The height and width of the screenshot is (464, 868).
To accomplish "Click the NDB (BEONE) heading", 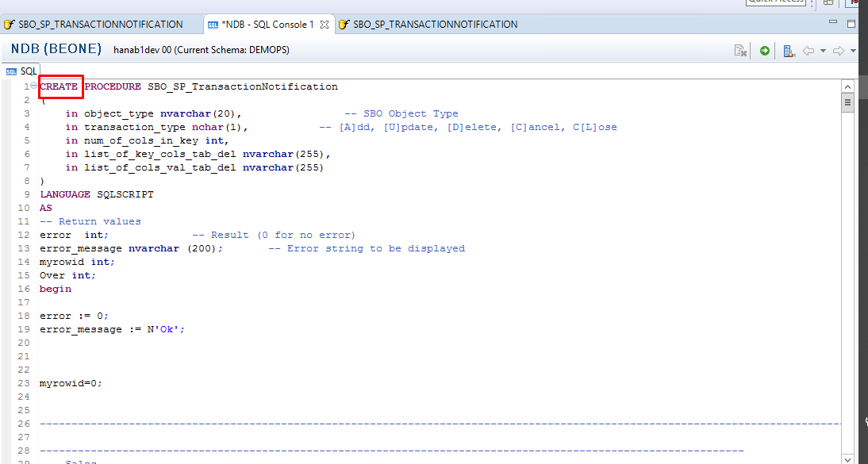I will click(x=56, y=48).
